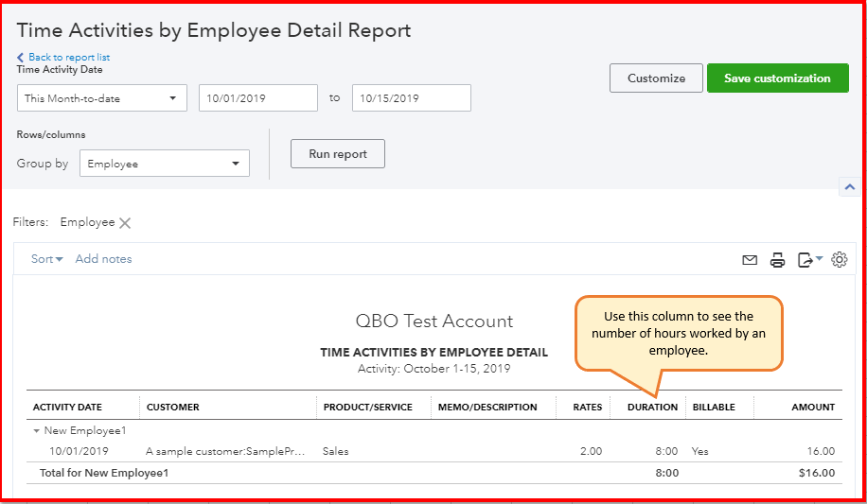This screenshot has height=504, width=867.
Task: Click the 10/01/2019 activity date cell
Action: tap(79, 451)
